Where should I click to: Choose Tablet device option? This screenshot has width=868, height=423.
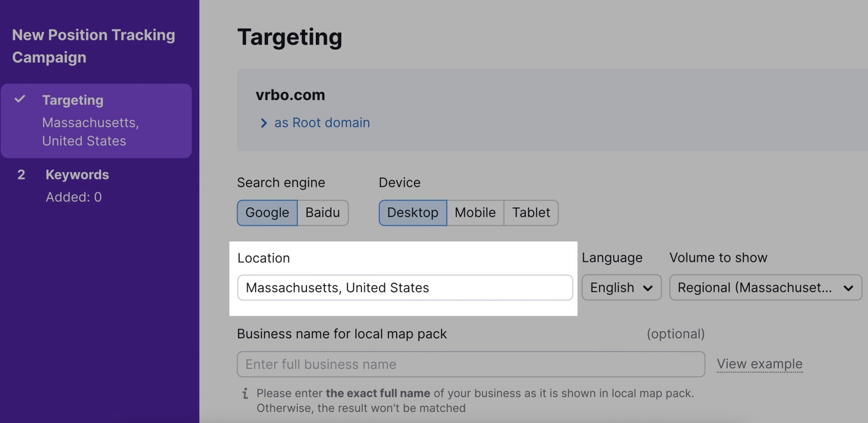click(x=531, y=213)
